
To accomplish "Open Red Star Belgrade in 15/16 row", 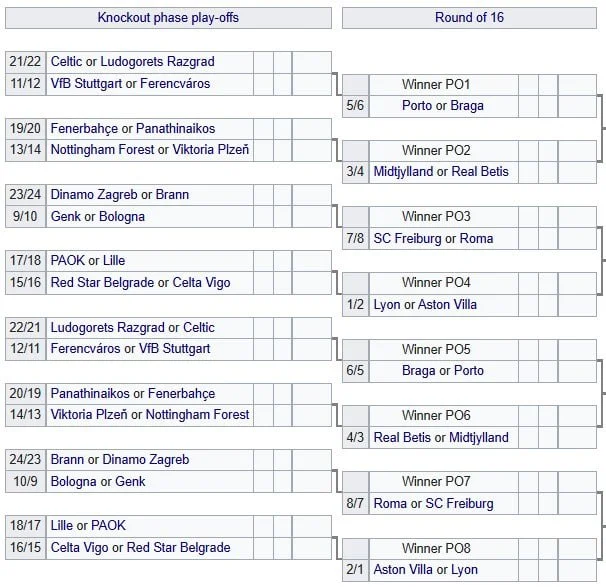I will coord(102,283).
